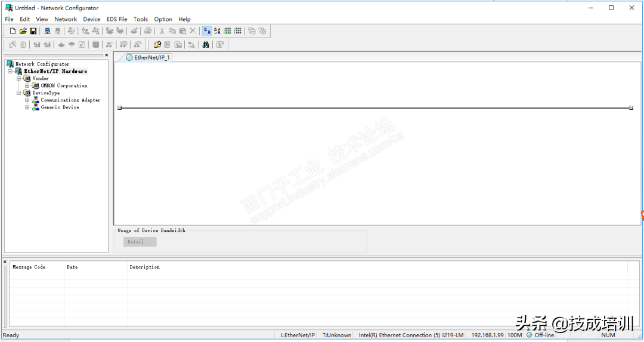Select Communications Adapter tree item

point(70,100)
